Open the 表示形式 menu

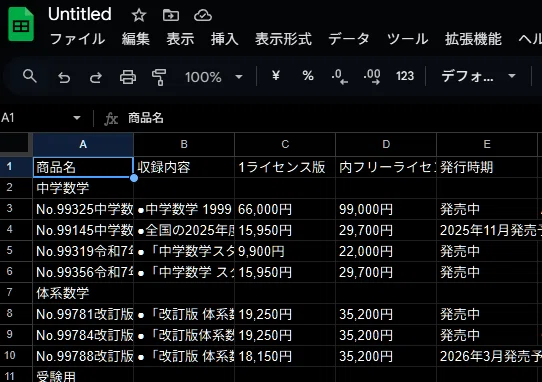[283, 39]
